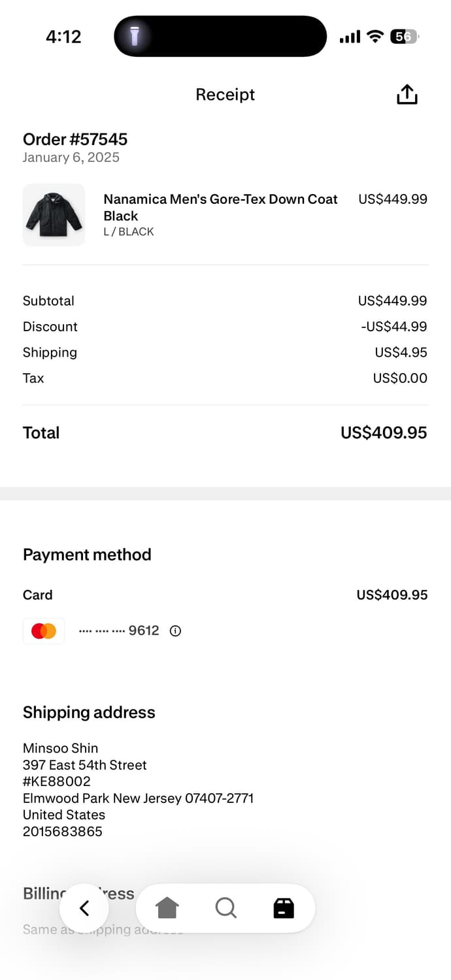The height and width of the screenshot is (980, 451).
Task: Tap the street address 397 East 54th Street
Action: tap(85, 765)
